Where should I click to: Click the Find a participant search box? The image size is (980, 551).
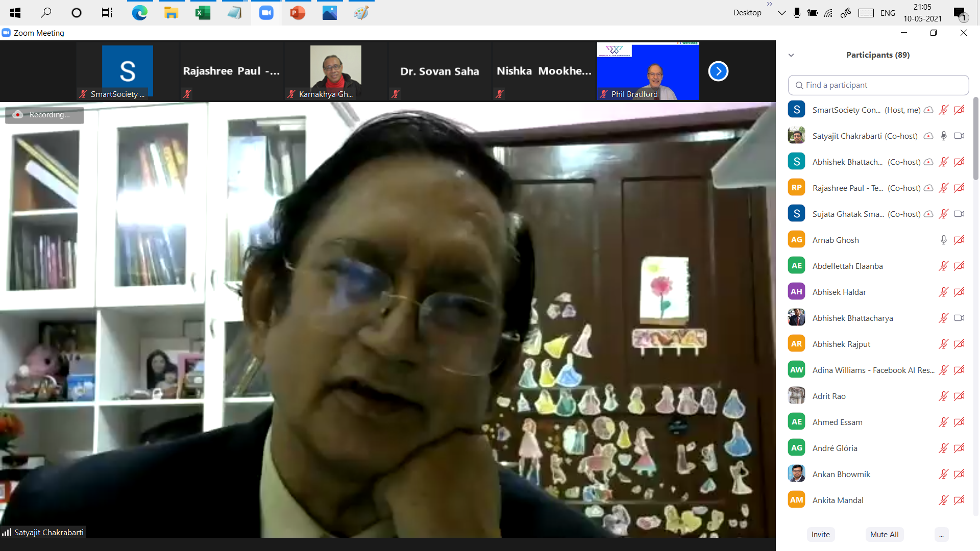coord(878,85)
